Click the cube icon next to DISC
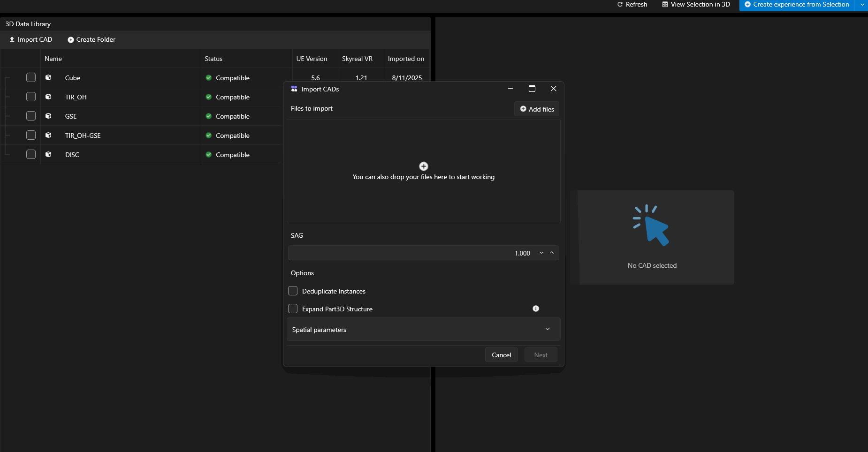868x452 pixels. point(48,154)
